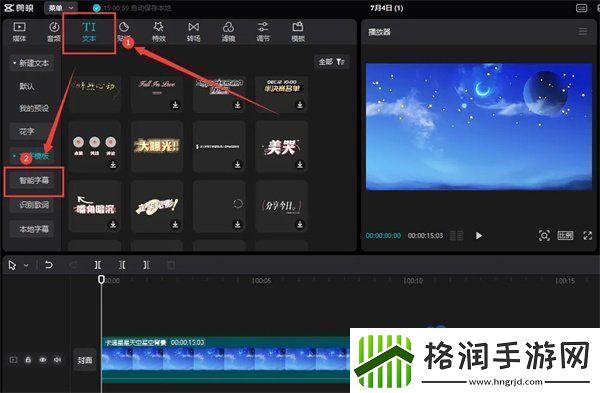The image size is (600, 393).
Task: Download the three-circle like/follow template
Action: (113, 165)
